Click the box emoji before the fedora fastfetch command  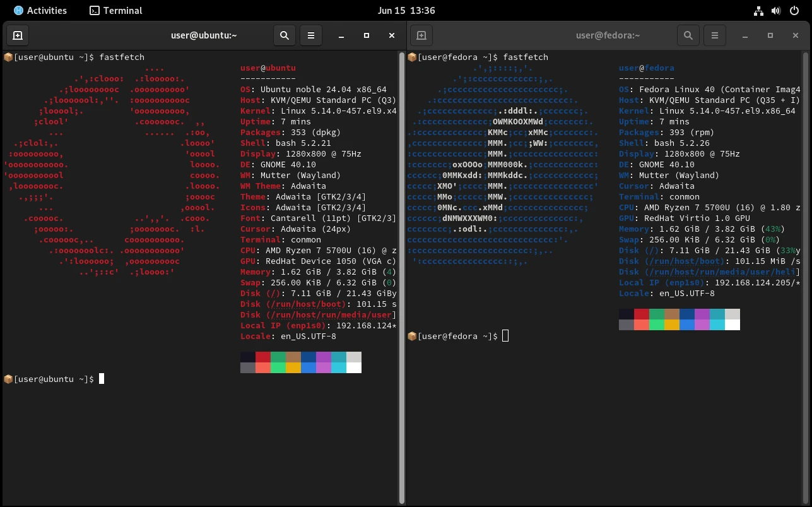pyautogui.click(x=412, y=57)
